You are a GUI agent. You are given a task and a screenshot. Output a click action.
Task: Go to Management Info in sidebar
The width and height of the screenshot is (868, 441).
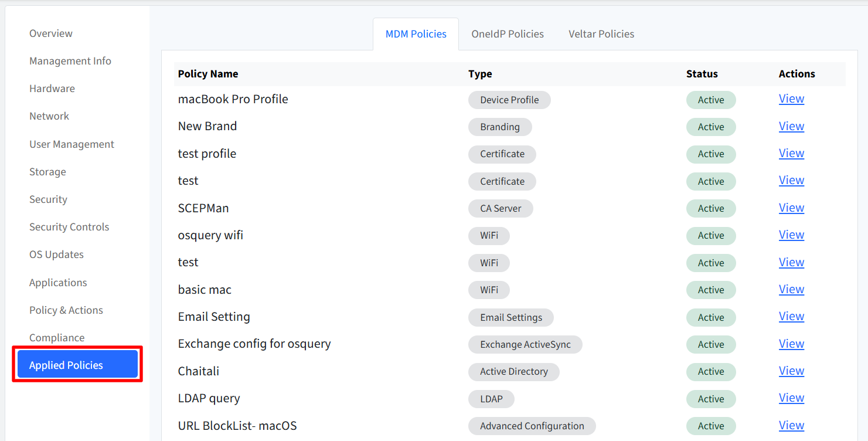pyautogui.click(x=70, y=61)
